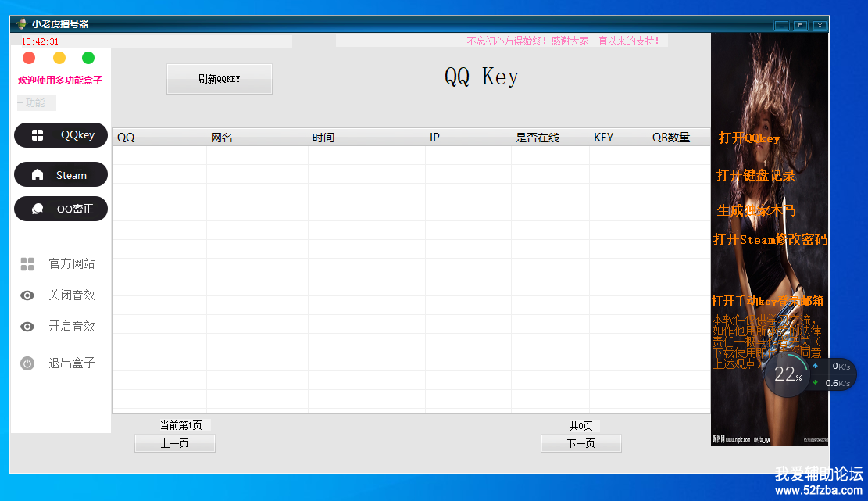Click 退出盒子 to exit
The height and width of the screenshot is (501, 868).
point(71,363)
